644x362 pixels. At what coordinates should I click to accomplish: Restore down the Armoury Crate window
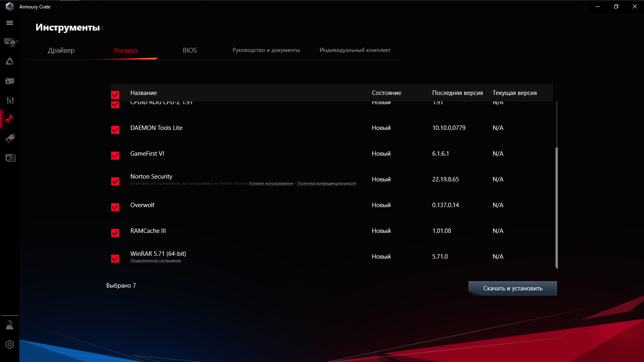616,6
